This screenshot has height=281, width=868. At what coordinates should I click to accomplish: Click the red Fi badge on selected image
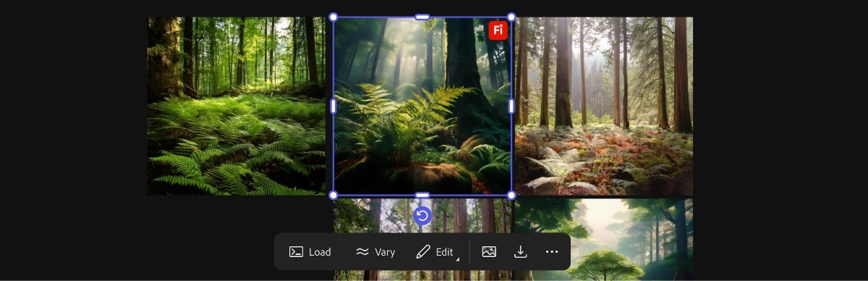pyautogui.click(x=498, y=30)
